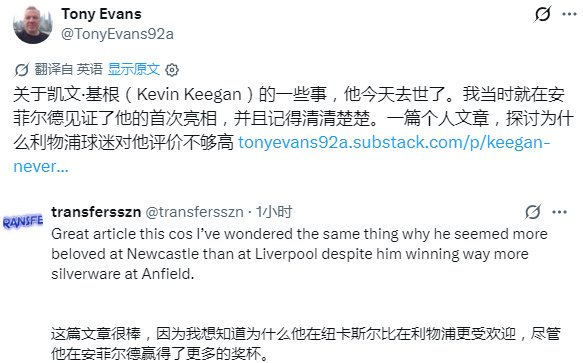
Task: Visit the Tony Evans display name profile
Action: [102, 14]
